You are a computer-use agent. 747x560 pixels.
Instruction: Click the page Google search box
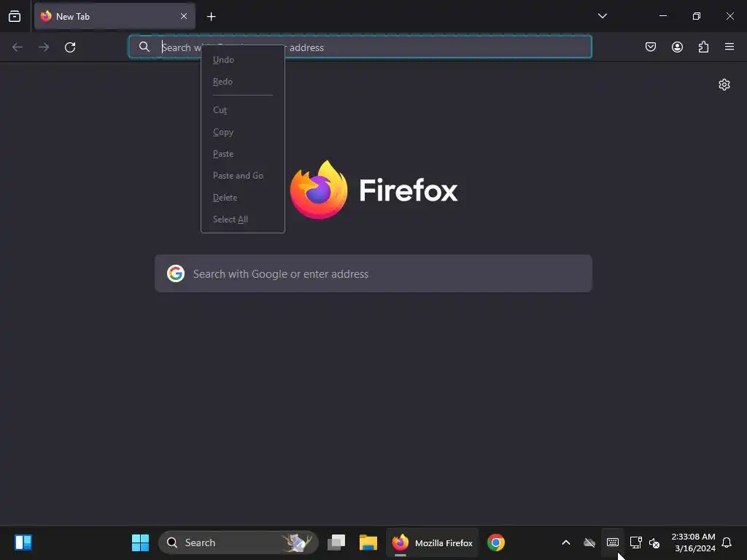click(x=373, y=274)
